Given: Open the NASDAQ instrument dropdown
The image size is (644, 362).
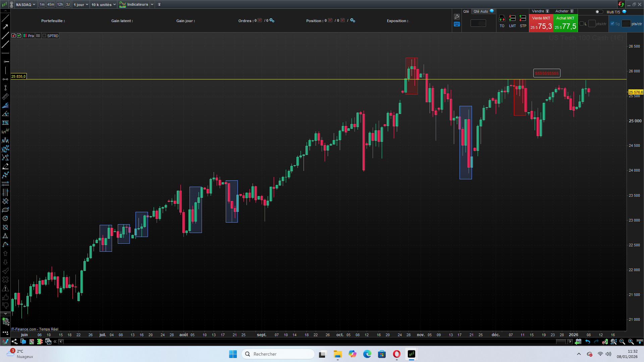Looking at the screenshot, I should tap(26, 5).
